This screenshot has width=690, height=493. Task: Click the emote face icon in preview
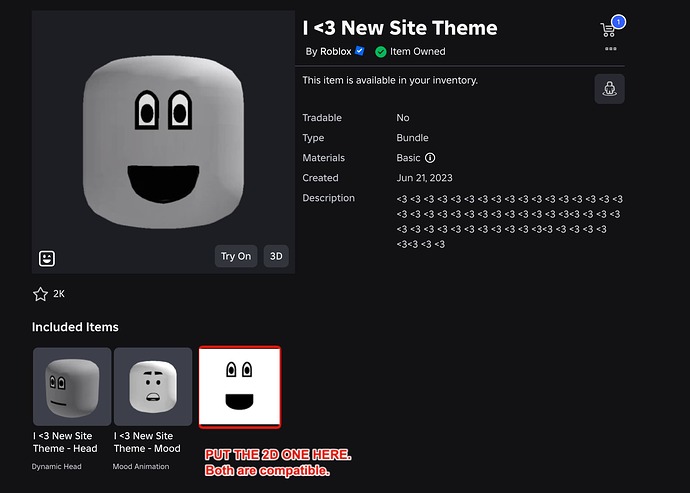47,258
